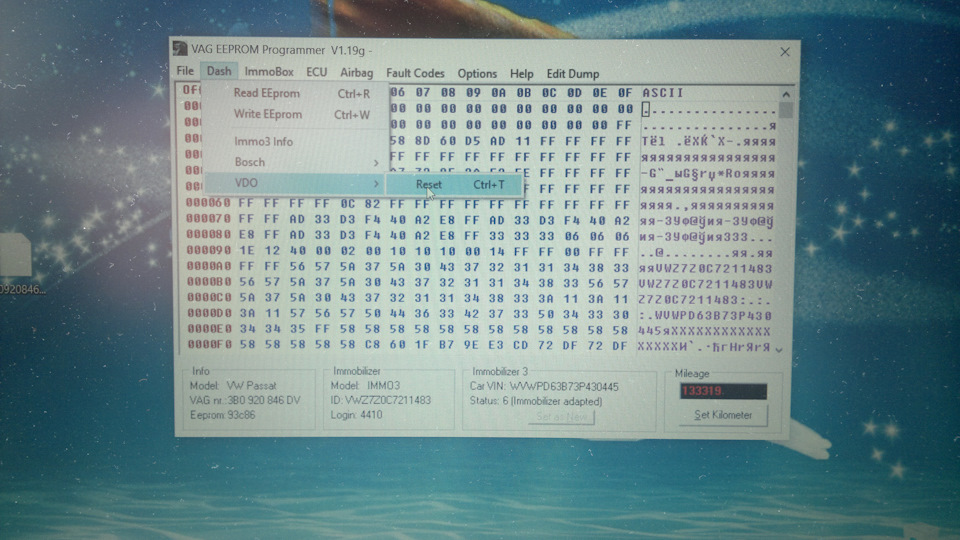Close the open Dash menu
The height and width of the screenshot is (540, 960).
pyautogui.click(x=219, y=71)
